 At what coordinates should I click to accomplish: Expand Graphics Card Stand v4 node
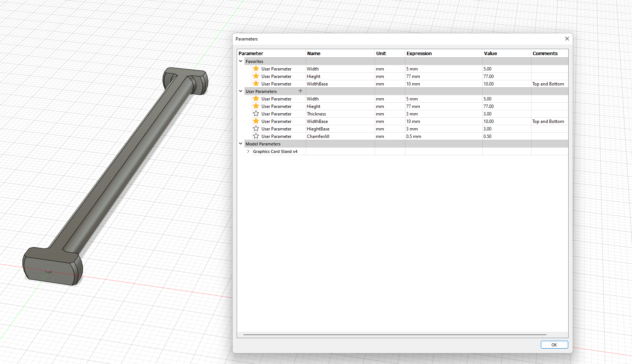click(248, 151)
